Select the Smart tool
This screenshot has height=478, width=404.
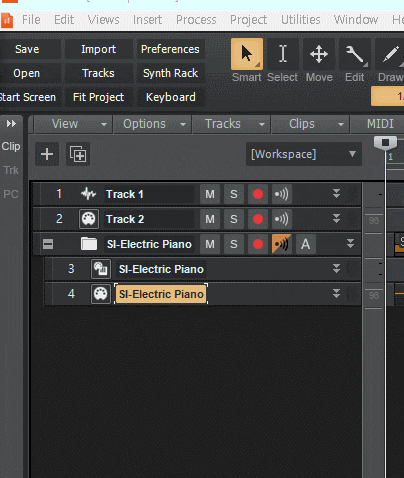coord(247,54)
